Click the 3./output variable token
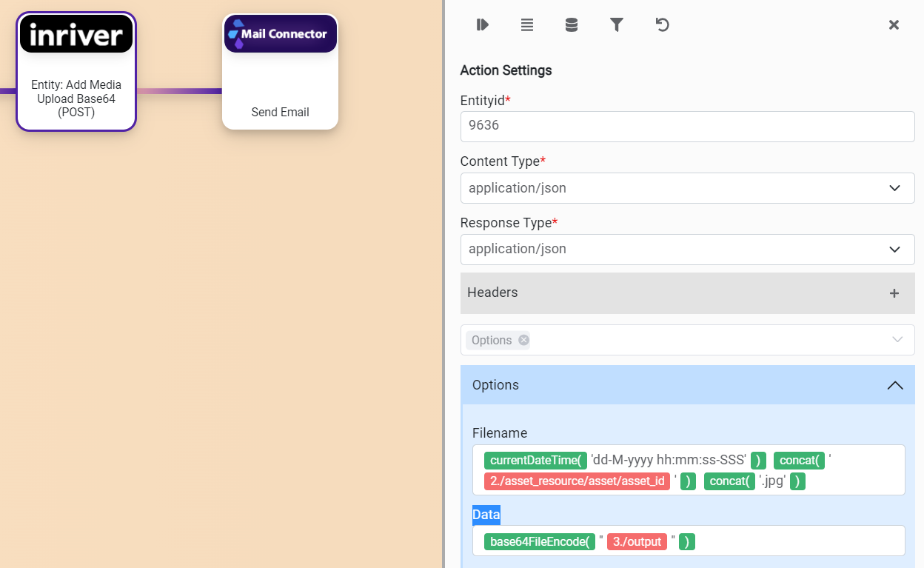This screenshot has height=568, width=924. 637,542
